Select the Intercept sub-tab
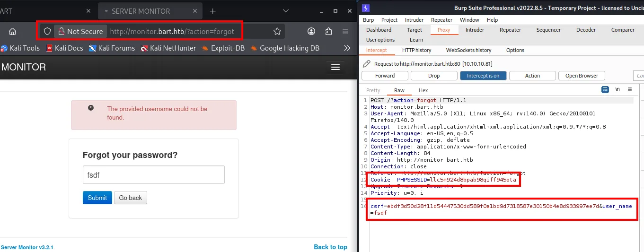Image resolution: width=644 pixels, height=252 pixels. click(x=377, y=50)
